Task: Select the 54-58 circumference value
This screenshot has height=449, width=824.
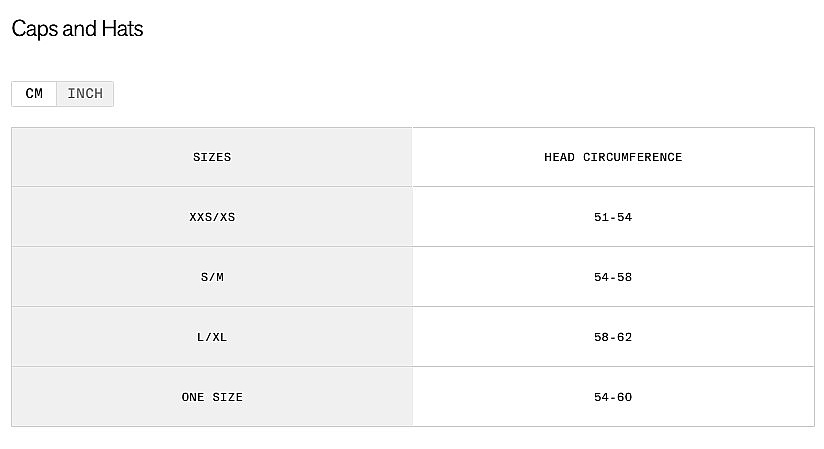Action: 613,277
